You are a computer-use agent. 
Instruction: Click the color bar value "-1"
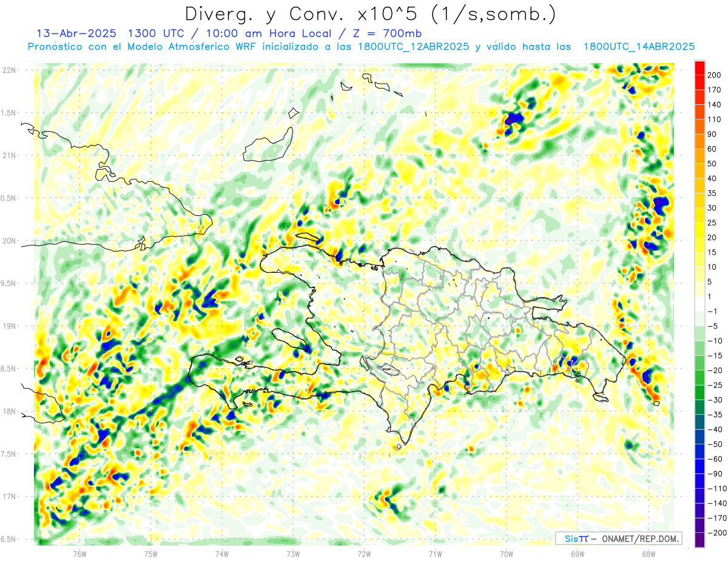pyautogui.click(x=712, y=311)
